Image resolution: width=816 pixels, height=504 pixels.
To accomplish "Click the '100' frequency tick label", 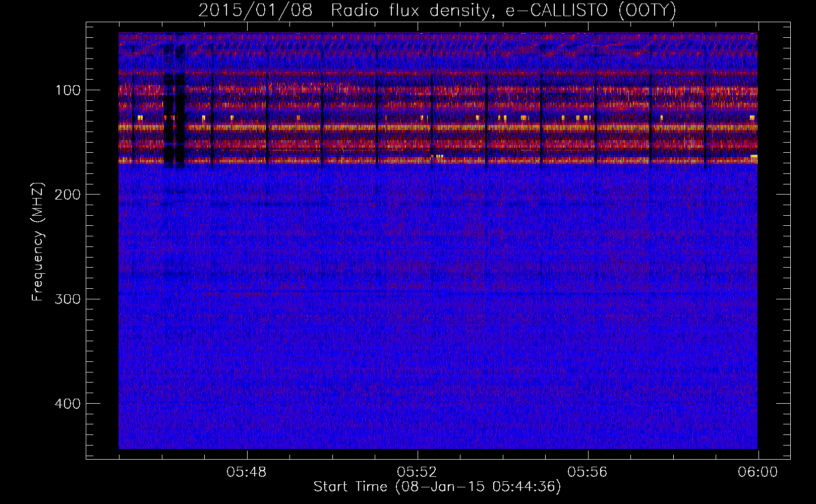I will (68, 90).
